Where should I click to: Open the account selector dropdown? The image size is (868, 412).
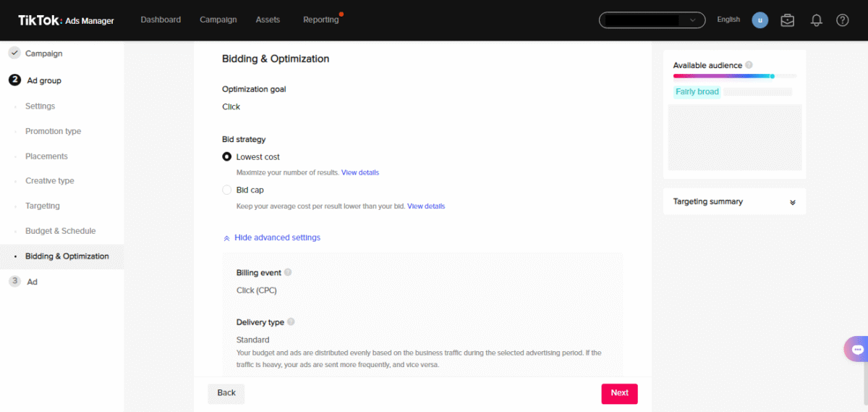click(652, 20)
